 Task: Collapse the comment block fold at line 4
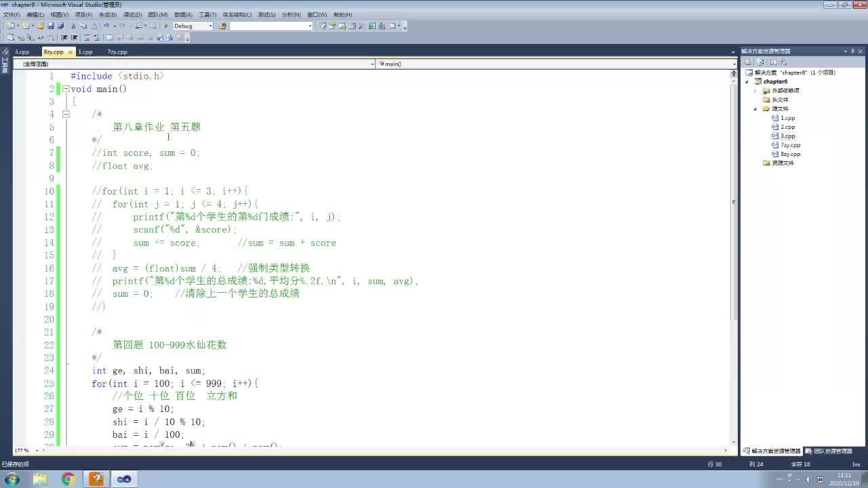tap(66, 115)
